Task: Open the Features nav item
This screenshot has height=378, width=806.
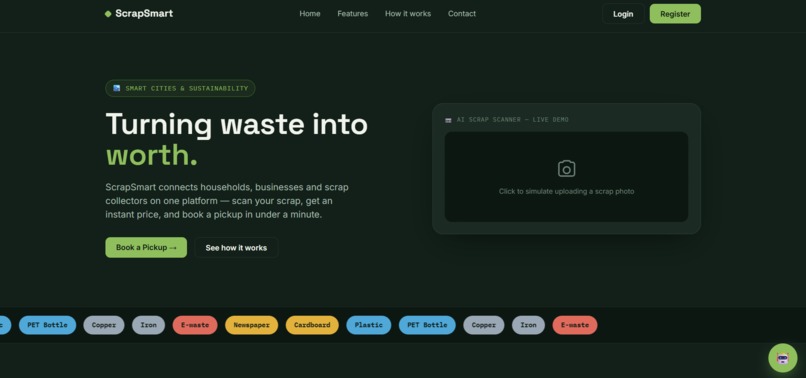Action: pos(353,14)
